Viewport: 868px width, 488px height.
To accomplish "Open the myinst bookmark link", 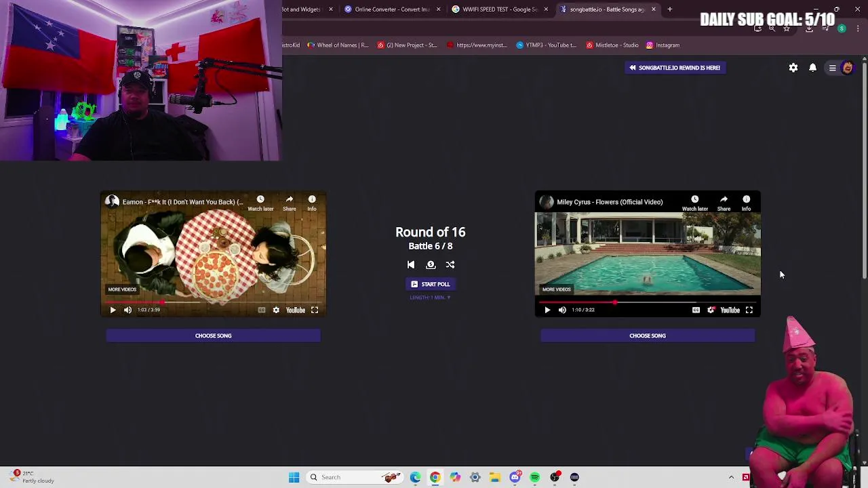I will (x=477, y=45).
